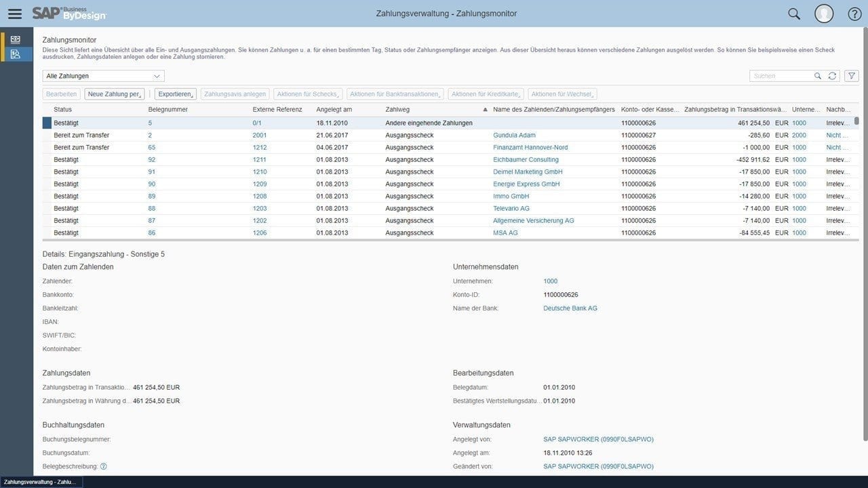Open company 2000 link in Gundula Adam row
The image size is (868, 488).
(799, 135)
